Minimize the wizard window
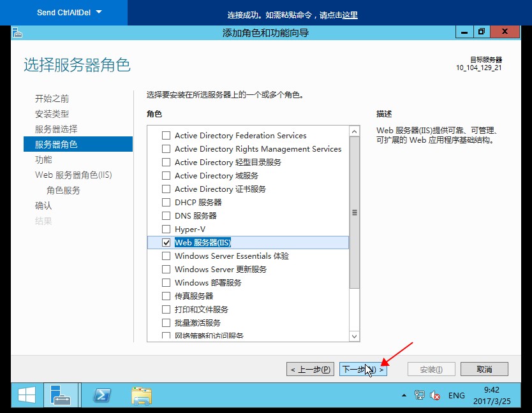This screenshot has height=413, width=532. [464, 33]
